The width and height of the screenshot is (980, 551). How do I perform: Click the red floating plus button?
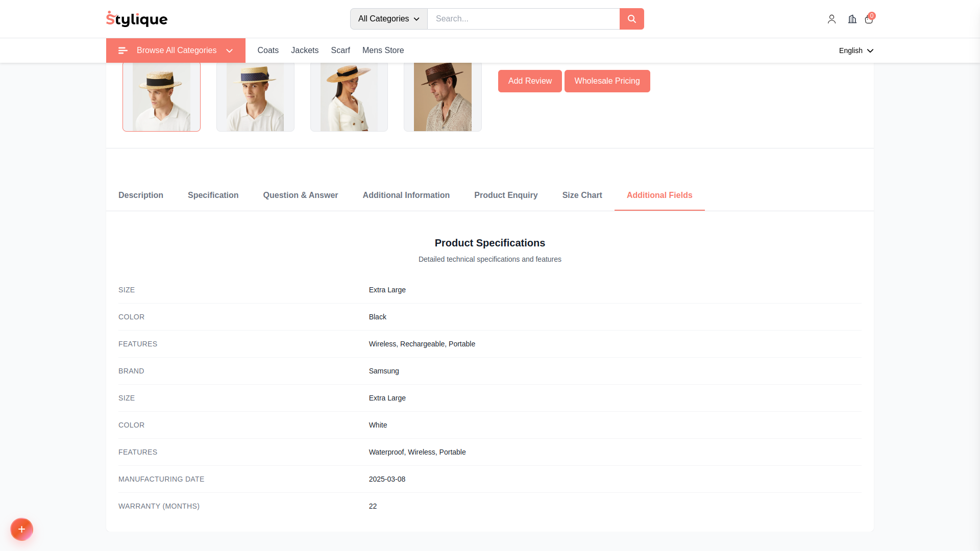(21, 530)
